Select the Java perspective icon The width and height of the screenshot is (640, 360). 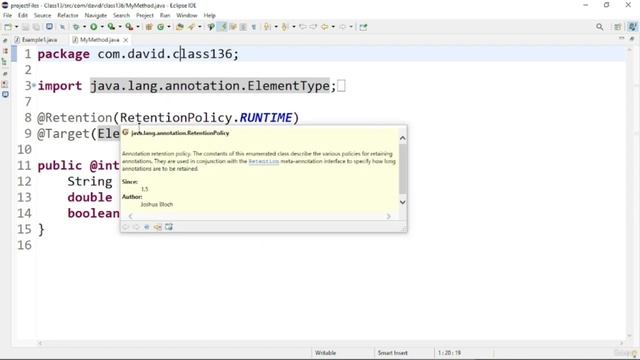(x=632, y=27)
